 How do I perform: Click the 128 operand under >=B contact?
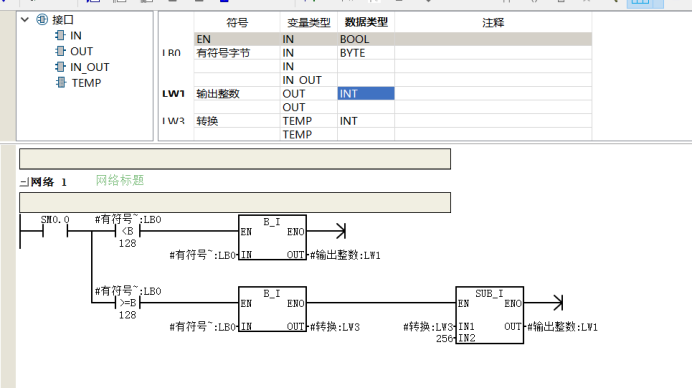(x=128, y=315)
